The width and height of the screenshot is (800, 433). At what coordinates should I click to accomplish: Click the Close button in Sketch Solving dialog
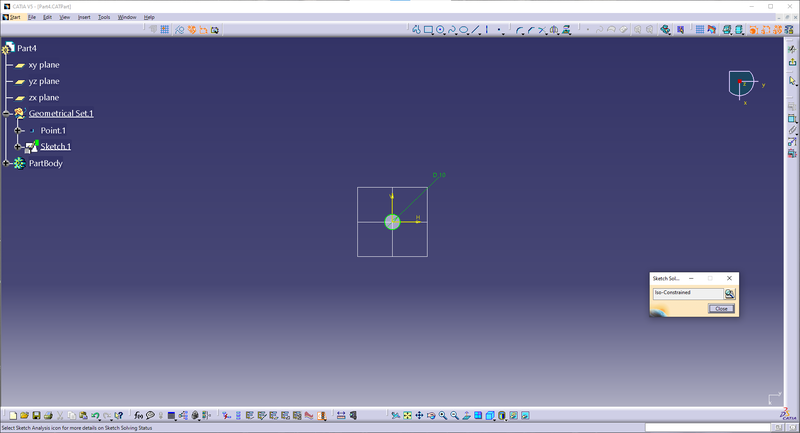tap(720, 309)
